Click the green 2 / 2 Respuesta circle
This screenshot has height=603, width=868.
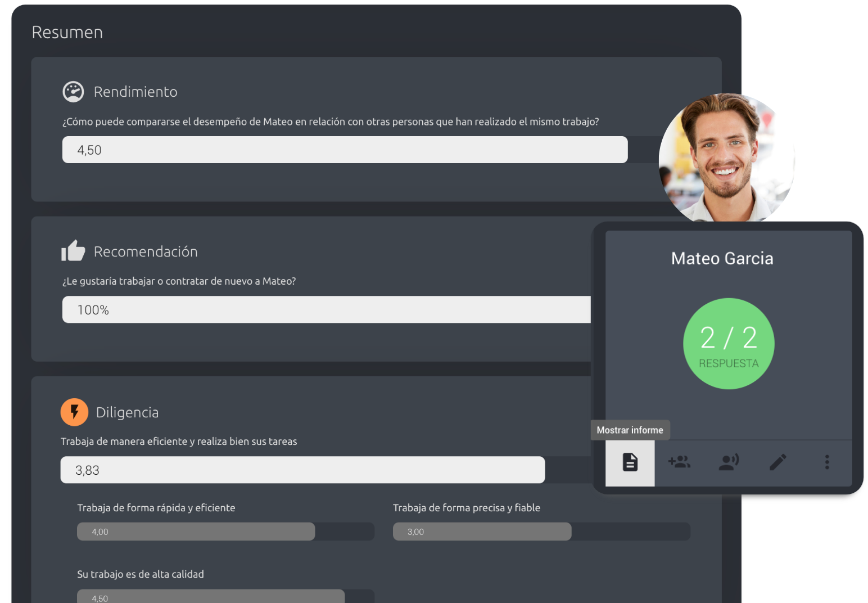click(729, 344)
